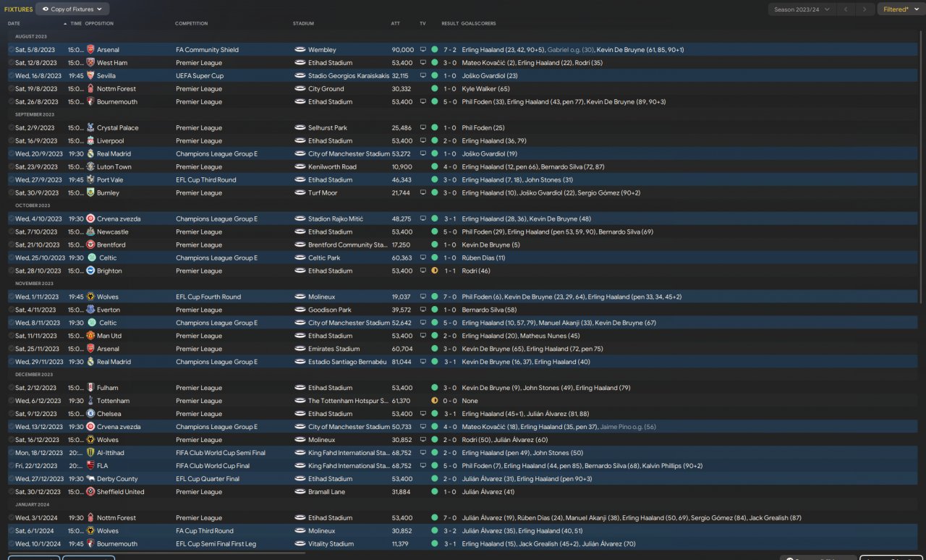Click the orange draw indicator in the Brighton row
The height and width of the screenshot is (560, 926).
435,271
